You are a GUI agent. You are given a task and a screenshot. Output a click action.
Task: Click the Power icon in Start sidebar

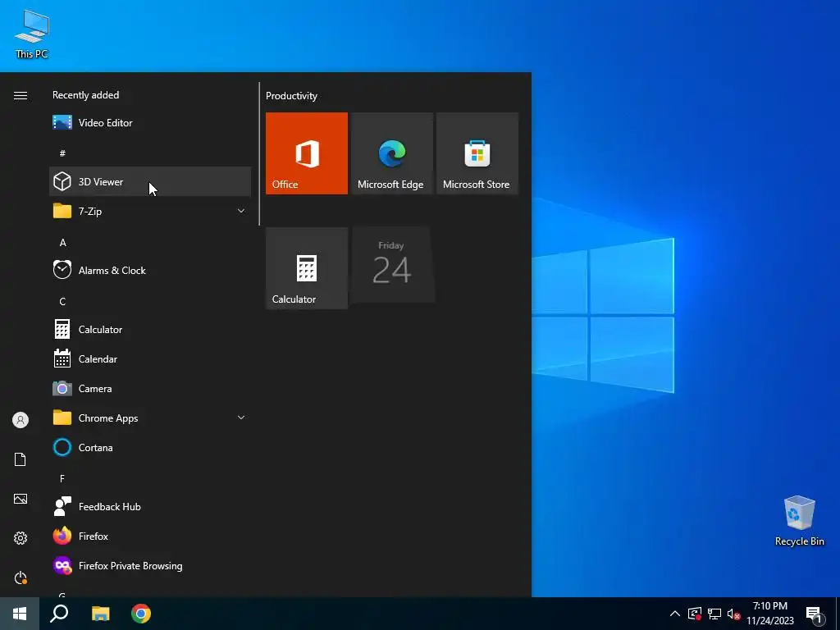pos(21,577)
